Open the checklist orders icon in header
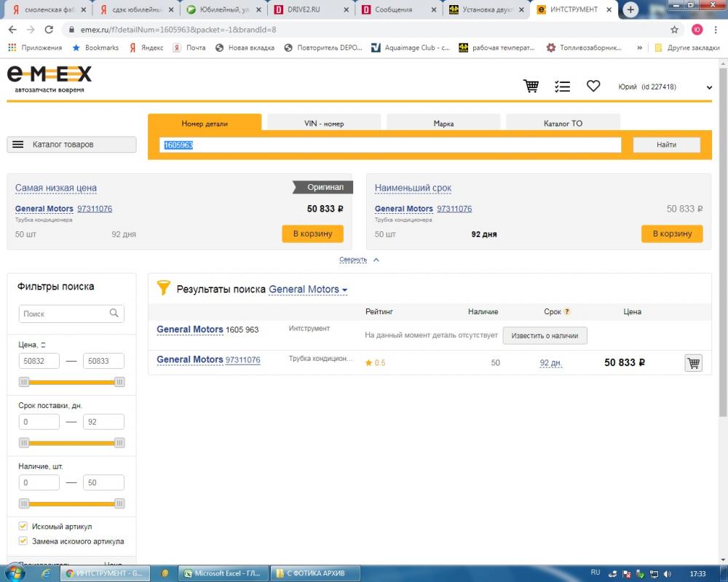The image size is (728, 582). (562, 87)
